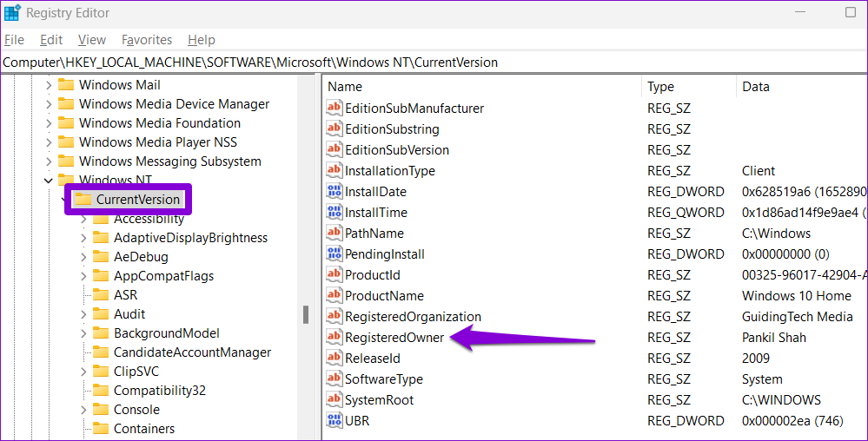This screenshot has width=868, height=441.
Task: Click the binary icon next to PendingInstall
Action: (x=335, y=254)
